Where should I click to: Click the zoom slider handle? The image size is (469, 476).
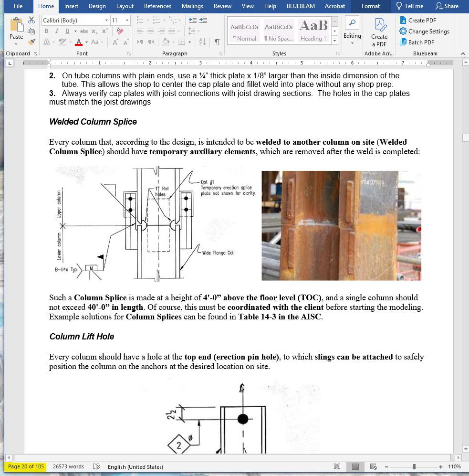[414, 466]
